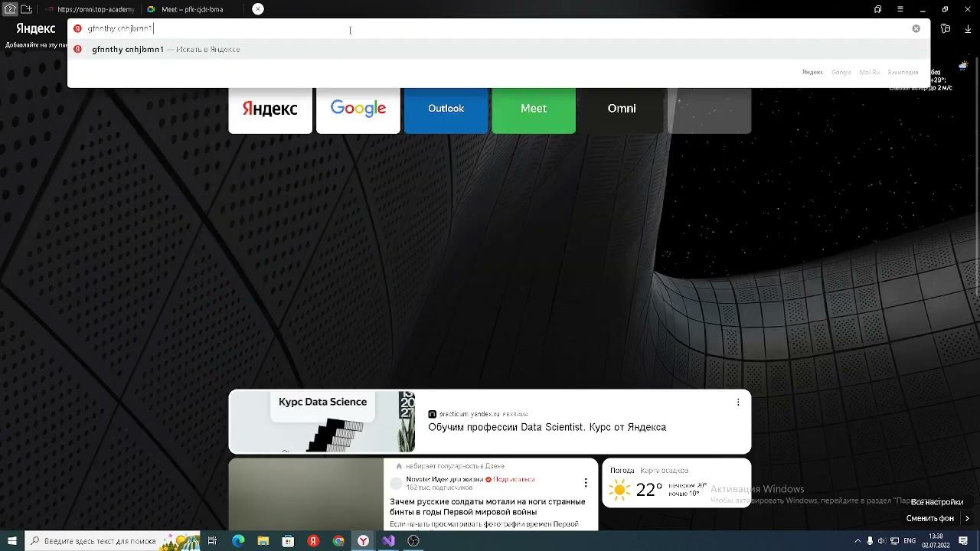Open the volume control tray icon

(x=881, y=541)
